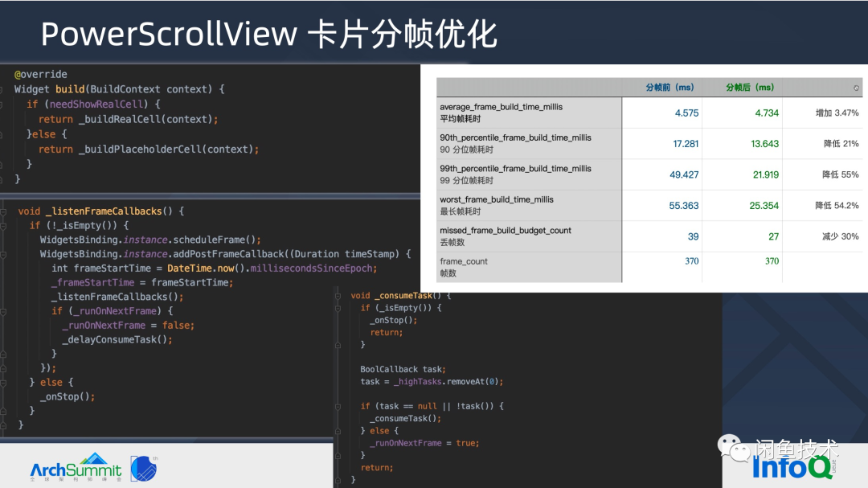Click the if (_runOnNextFrame) line
This screenshot has height=488, width=868.
tap(113, 311)
